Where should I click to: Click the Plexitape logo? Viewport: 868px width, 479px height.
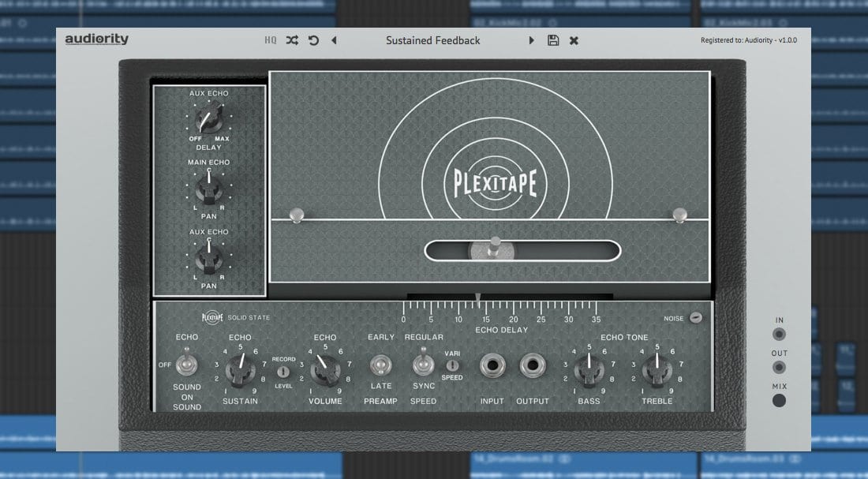(x=496, y=183)
